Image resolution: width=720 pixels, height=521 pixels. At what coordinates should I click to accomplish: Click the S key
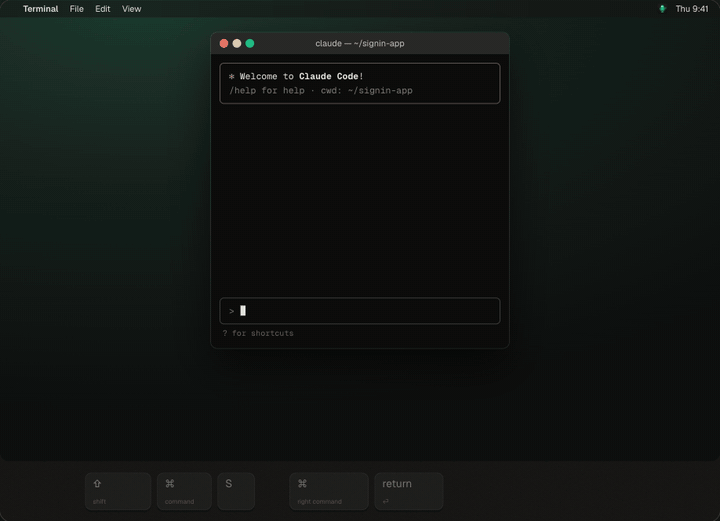236,491
